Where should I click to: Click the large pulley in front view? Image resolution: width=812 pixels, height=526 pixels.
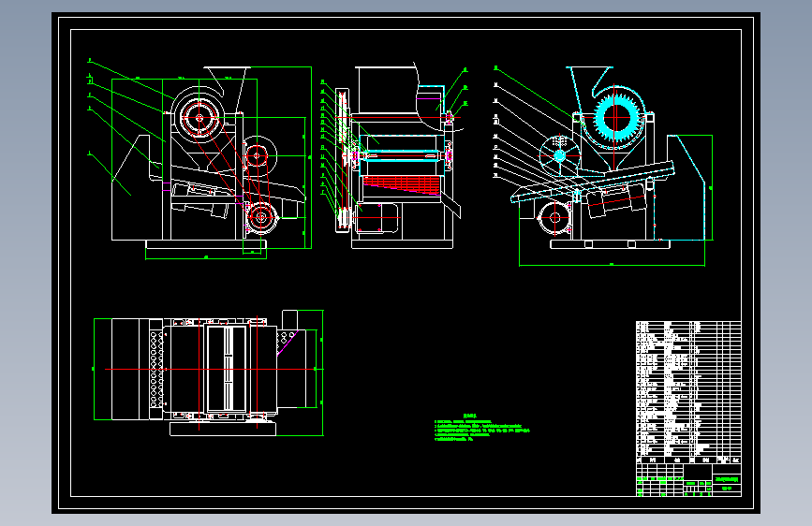[x=199, y=118]
